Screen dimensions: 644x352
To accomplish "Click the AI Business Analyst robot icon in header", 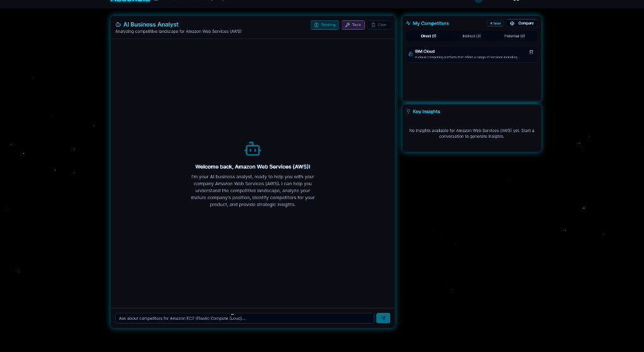I will (118, 25).
